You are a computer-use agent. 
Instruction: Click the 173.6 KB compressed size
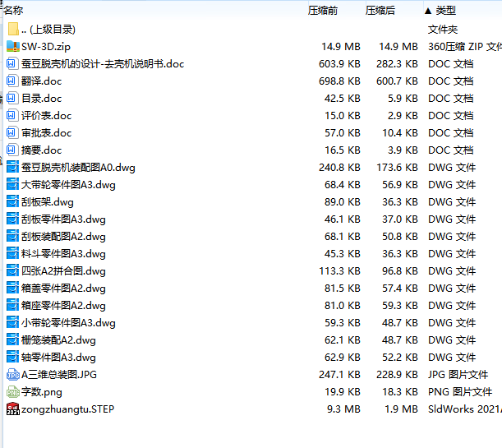pyautogui.click(x=397, y=168)
